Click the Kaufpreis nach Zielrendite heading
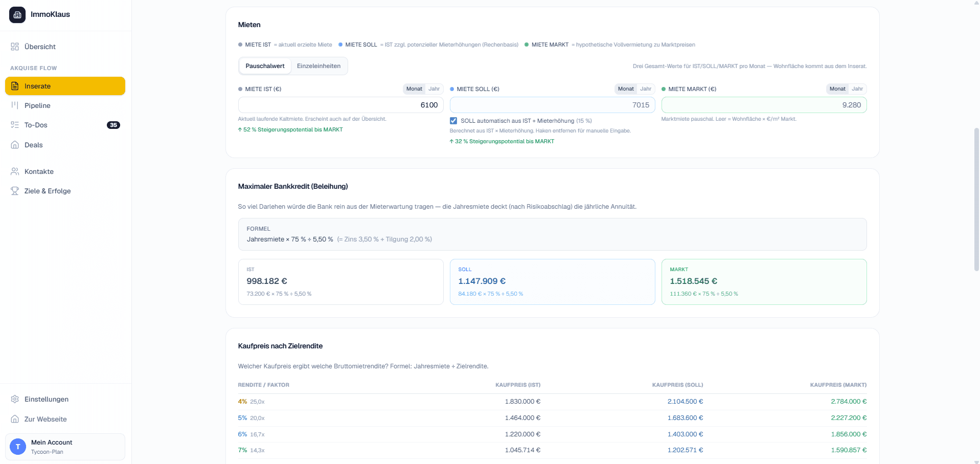 click(280, 346)
